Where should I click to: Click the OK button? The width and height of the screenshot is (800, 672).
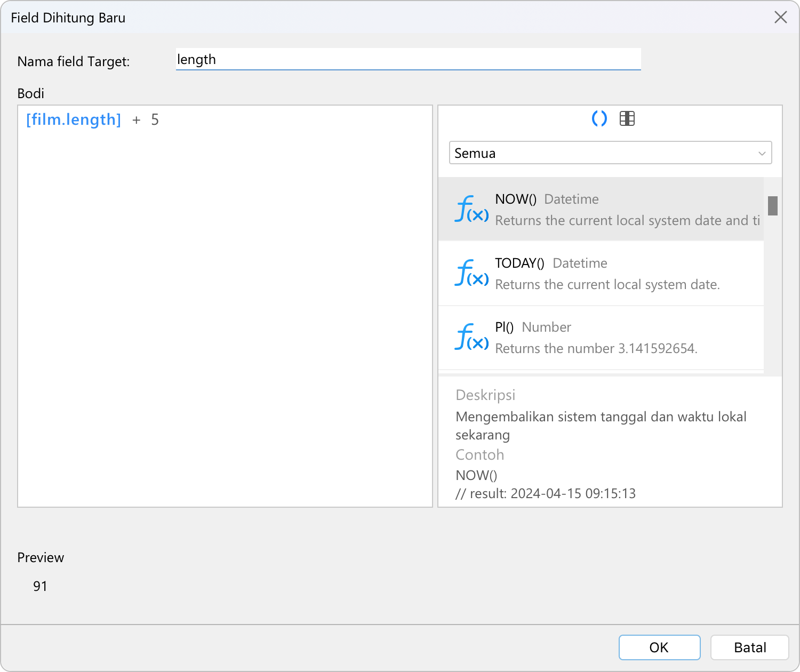coord(660,647)
